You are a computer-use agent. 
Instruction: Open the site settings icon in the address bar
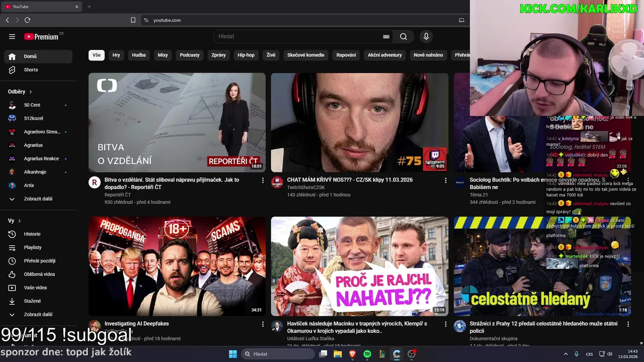[146, 20]
